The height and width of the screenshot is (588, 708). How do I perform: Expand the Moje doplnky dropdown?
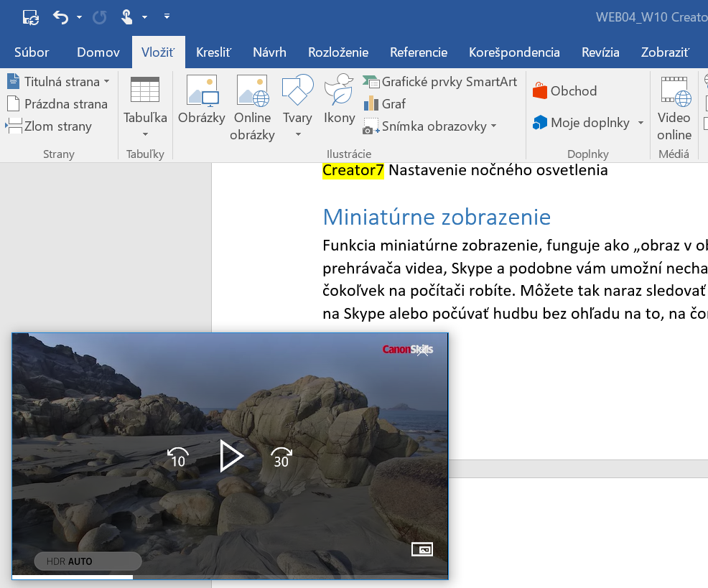tap(641, 123)
